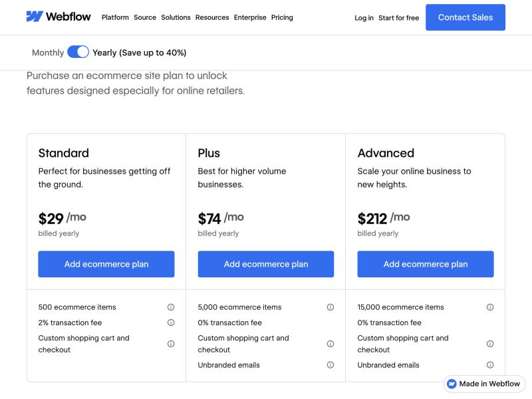Open info icon for 2% transaction fee
The height and width of the screenshot is (399, 532).
pyautogui.click(x=171, y=323)
